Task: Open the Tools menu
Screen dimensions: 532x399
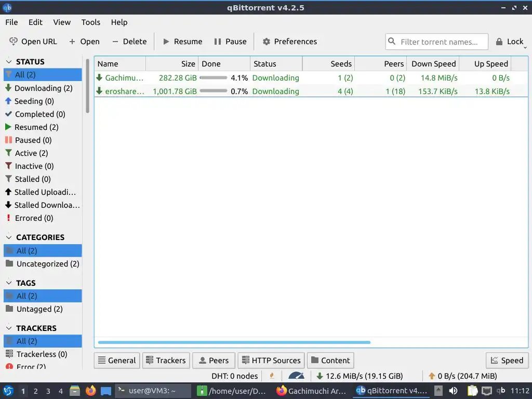Action: click(91, 22)
